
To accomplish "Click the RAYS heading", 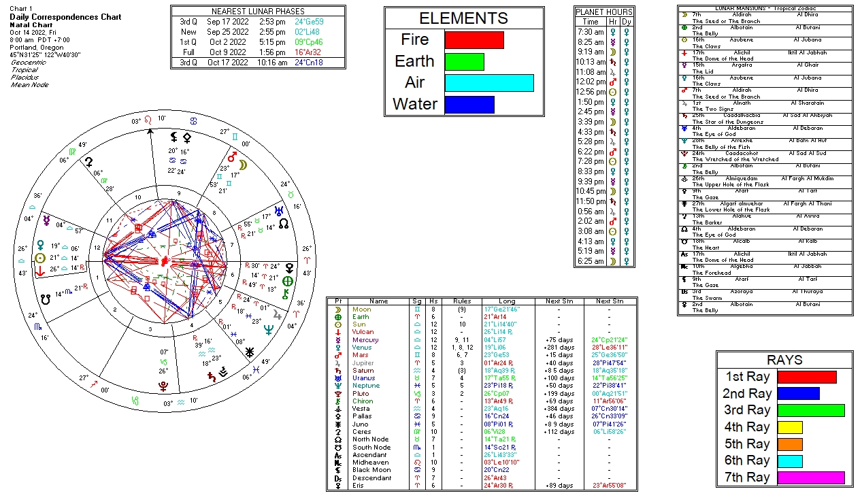I will pos(784,360).
